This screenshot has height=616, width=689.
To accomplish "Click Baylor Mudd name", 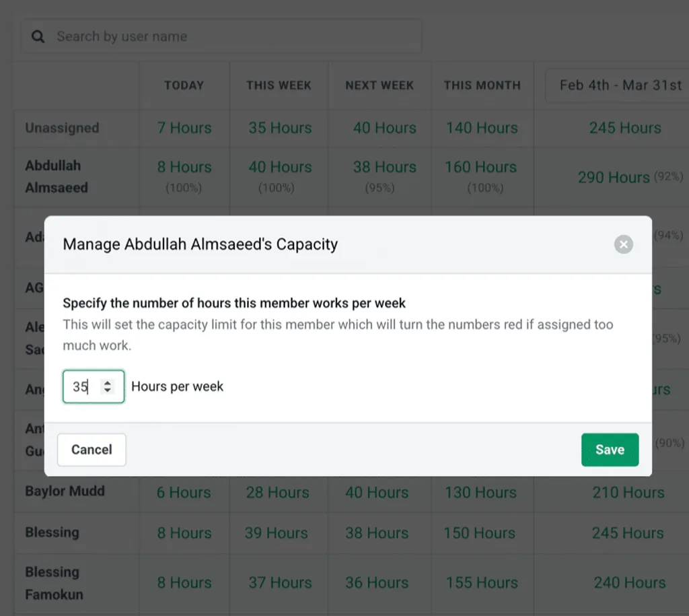I will click(x=65, y=491).
